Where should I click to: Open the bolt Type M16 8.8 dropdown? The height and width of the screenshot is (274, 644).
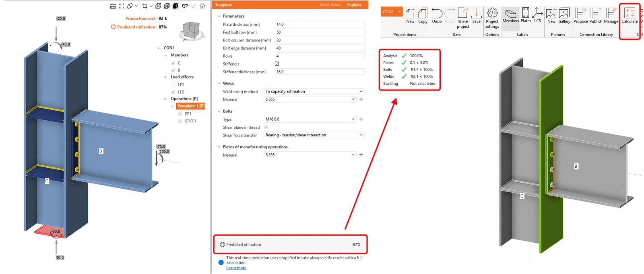click(310, 119)
